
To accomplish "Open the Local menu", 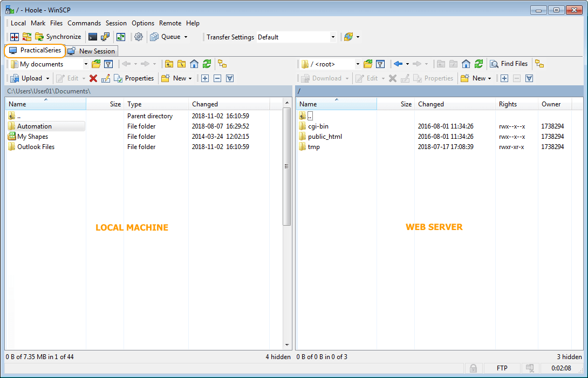I will click(x=18, y=23).
